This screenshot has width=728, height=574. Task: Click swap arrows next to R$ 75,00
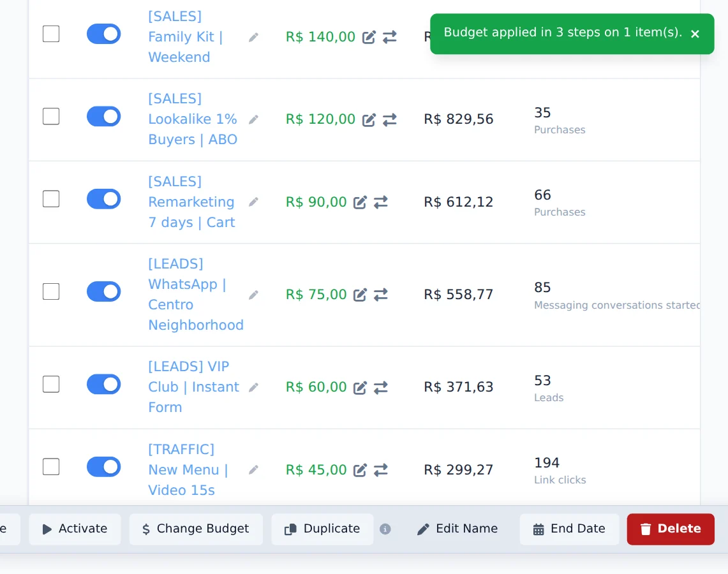click(x=381, y=295)
